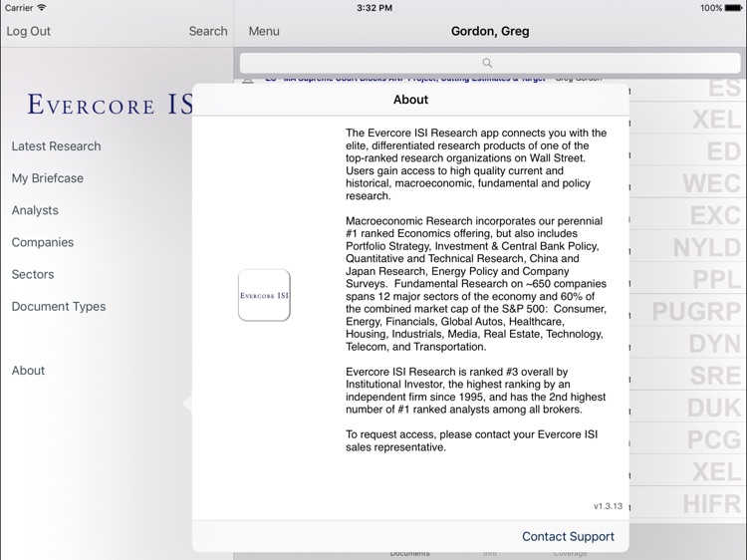Select the PUGRP ticker row

[688, 311]
